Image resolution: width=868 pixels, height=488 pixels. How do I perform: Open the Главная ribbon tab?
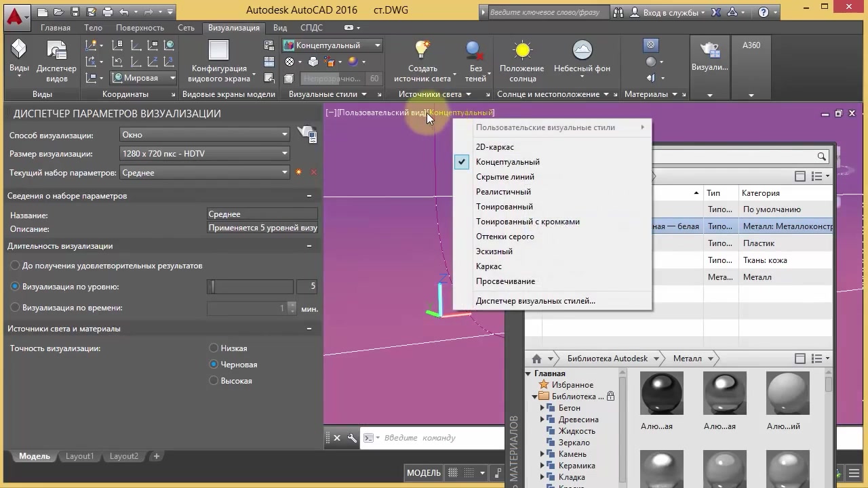click(56, 28)
